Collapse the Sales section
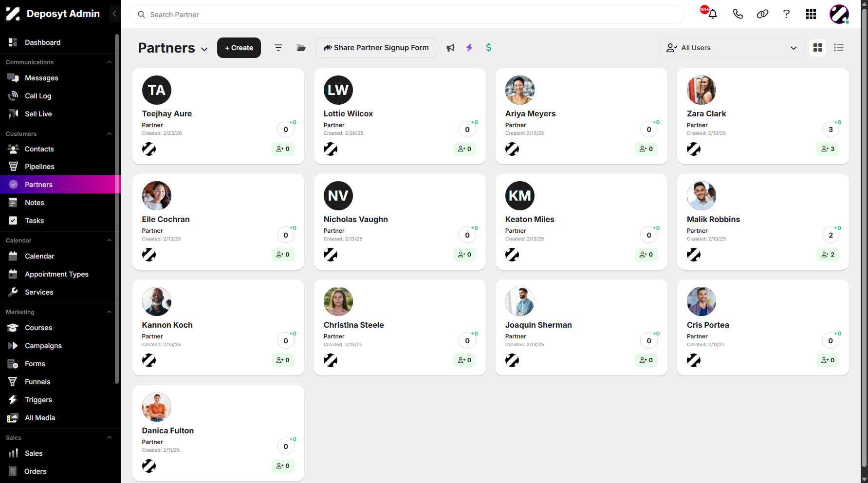This screenshot has width=868, height=483. (109, 438)
